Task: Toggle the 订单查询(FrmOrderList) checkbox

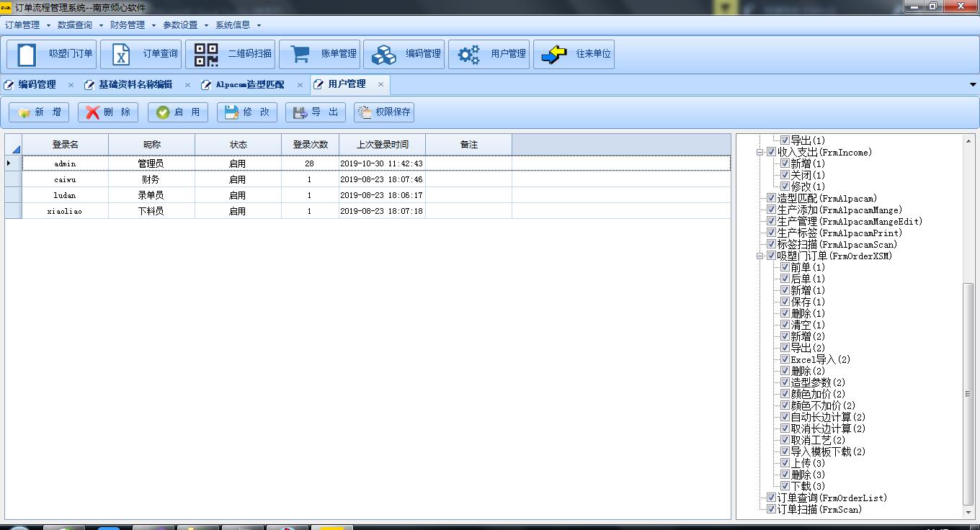Action: pyautogui.click(x=771, y=498)
